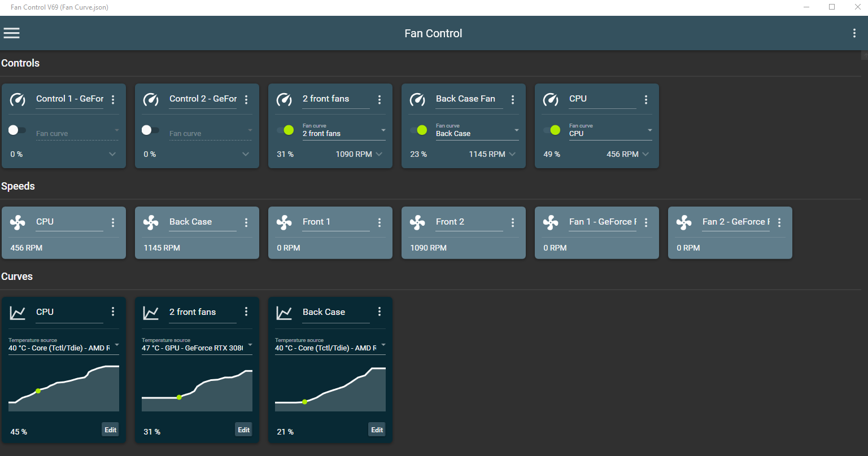Click the graph icon on Back Case curve card
The image size is (868, 456).
click(x=285, y=313)
